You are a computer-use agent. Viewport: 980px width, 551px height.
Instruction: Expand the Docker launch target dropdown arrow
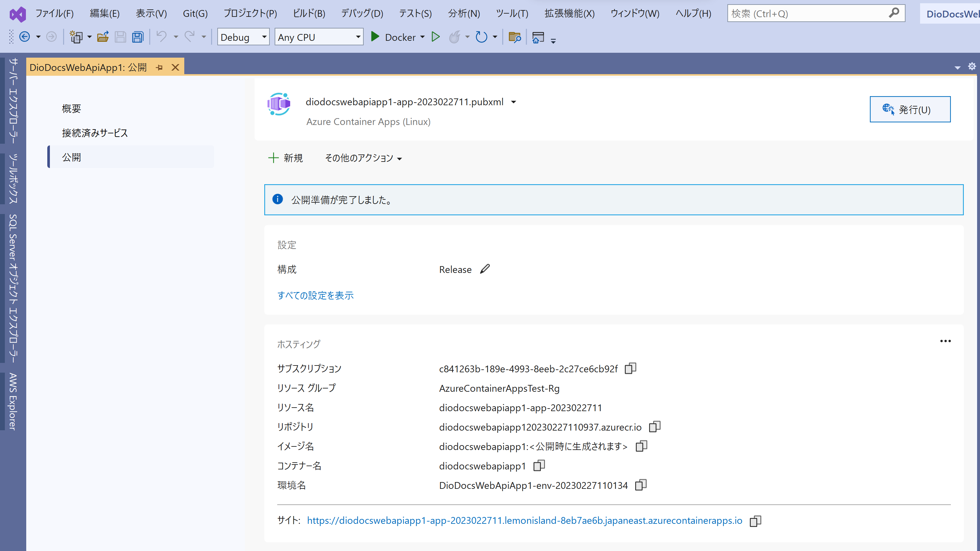click(x=422, y=37)
